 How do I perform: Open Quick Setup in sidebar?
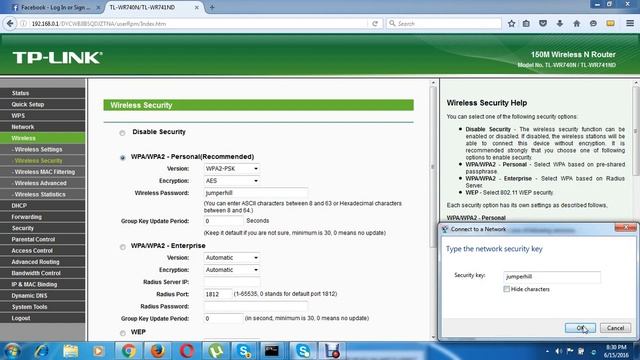(x=43, y=104)
